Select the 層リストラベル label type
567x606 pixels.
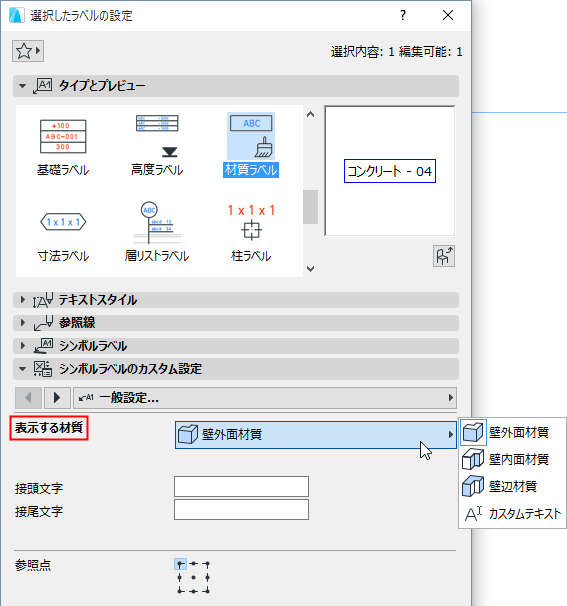coord(157,232)
